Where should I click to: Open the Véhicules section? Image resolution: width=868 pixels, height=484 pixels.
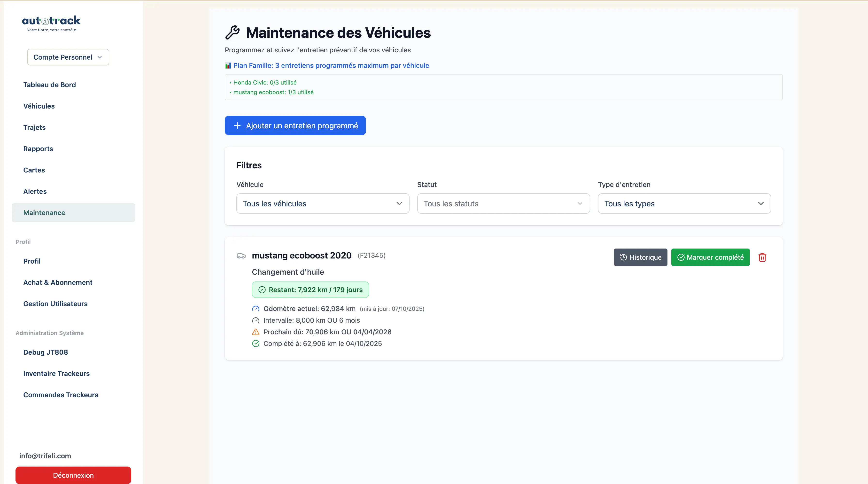tap(39, 106)
